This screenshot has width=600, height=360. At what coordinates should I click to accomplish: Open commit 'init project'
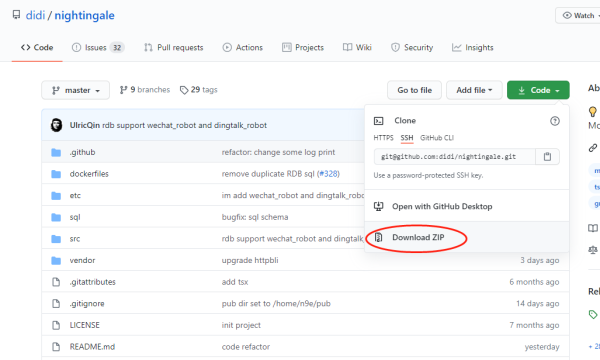point(241,325)
